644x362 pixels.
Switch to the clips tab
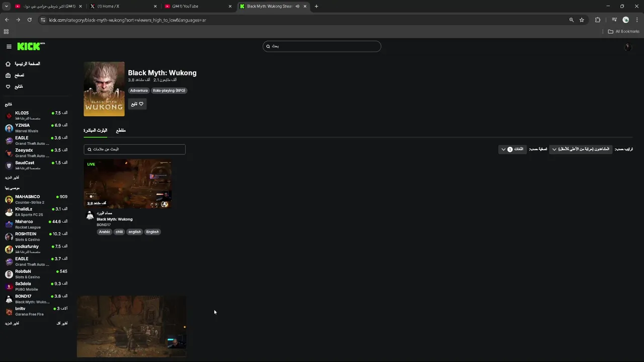point(121,130)
